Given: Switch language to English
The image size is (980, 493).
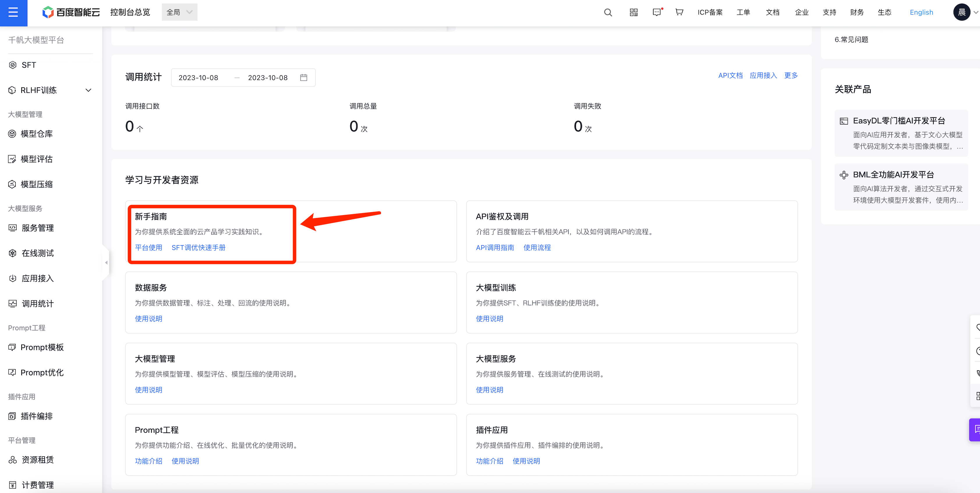Looking at the screenshot, I should coord(921,13).
